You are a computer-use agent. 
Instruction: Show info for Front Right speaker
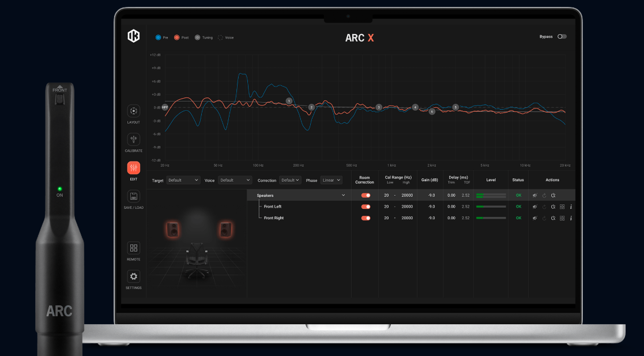(x=571, y=218)
